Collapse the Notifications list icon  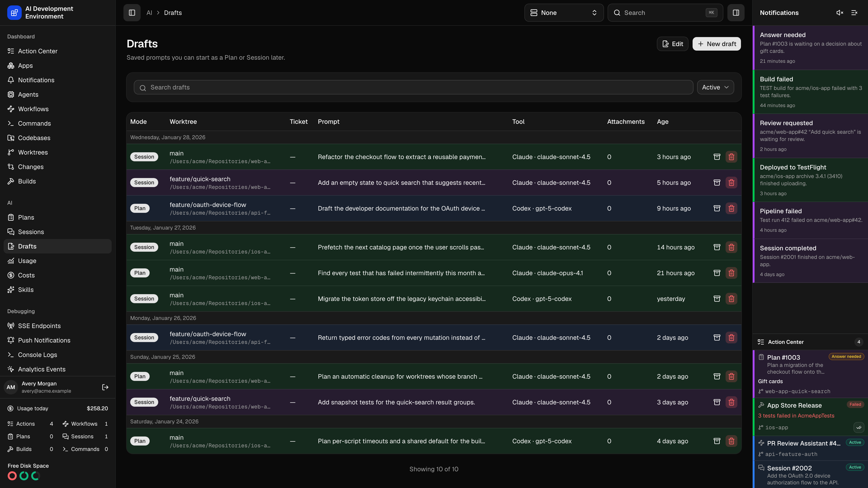click(x=854, y=13)
